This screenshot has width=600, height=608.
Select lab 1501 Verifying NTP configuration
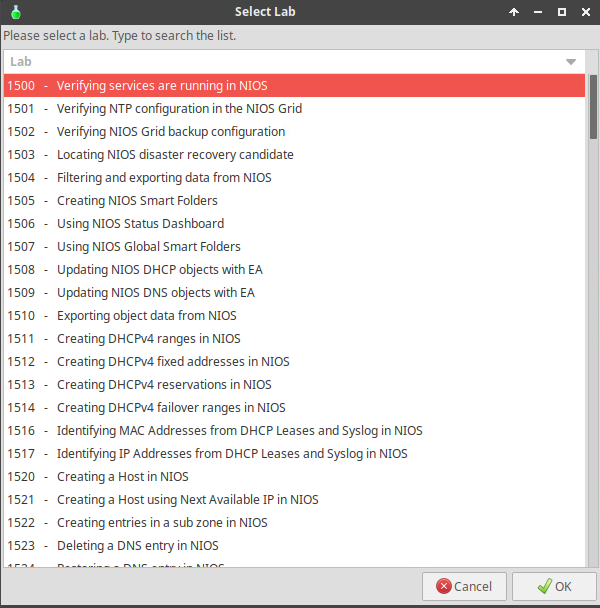tap(294, 109)
